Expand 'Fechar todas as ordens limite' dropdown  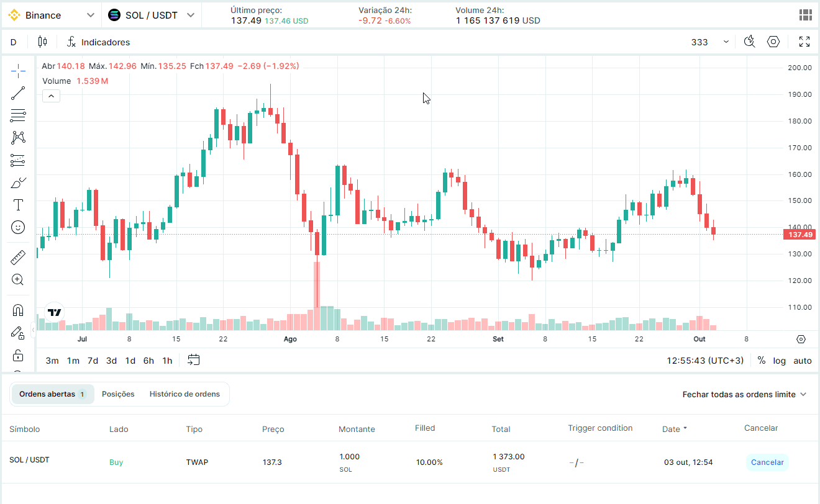click(x=744, y=394)
